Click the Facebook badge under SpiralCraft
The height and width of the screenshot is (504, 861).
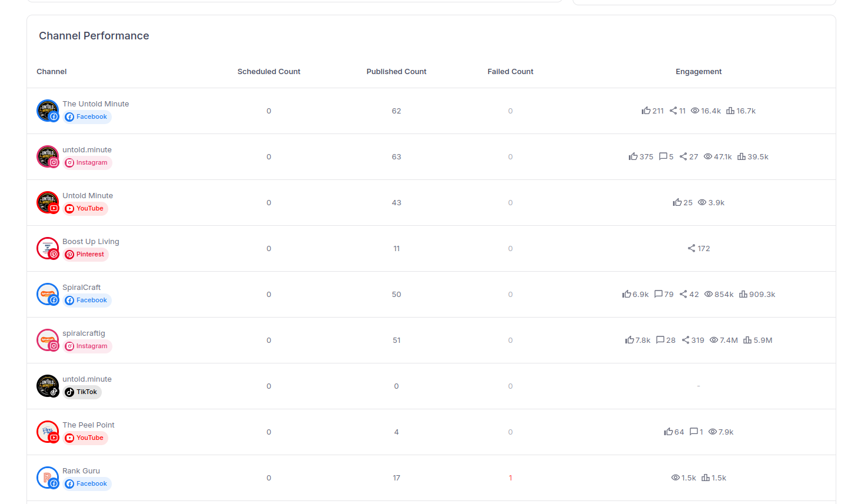(x=87, y=301)
